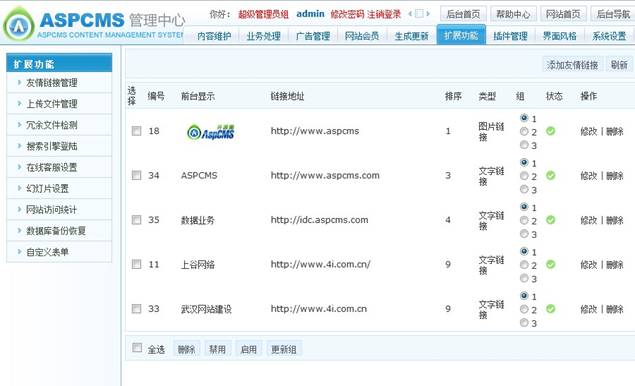Expand 幻灯片设置 sidebar arrow

click(x=19, y=188)
